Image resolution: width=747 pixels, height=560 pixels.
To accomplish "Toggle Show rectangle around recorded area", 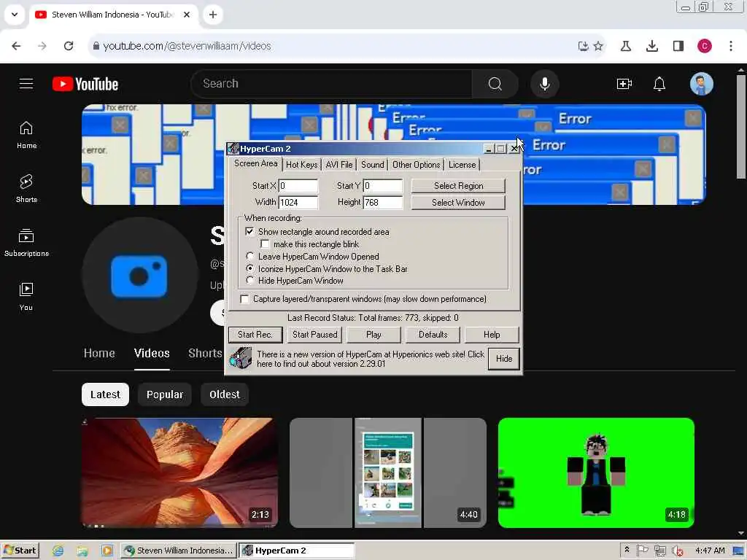I will point(249,231).
